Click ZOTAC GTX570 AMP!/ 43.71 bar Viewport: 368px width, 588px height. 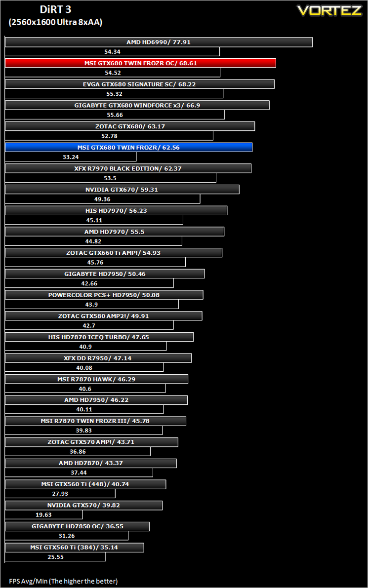91,442
